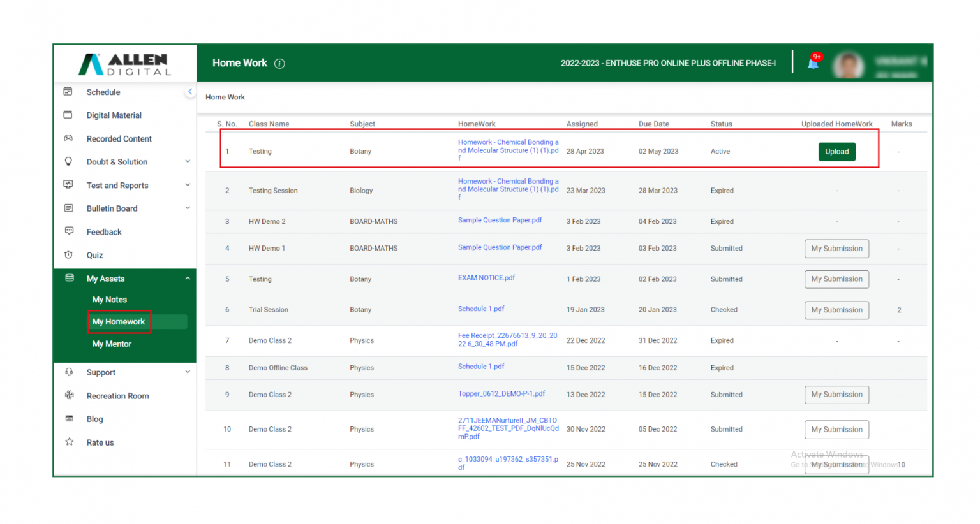Click the Recorded Content icon
Screen dimensions: 980x524
68,138
